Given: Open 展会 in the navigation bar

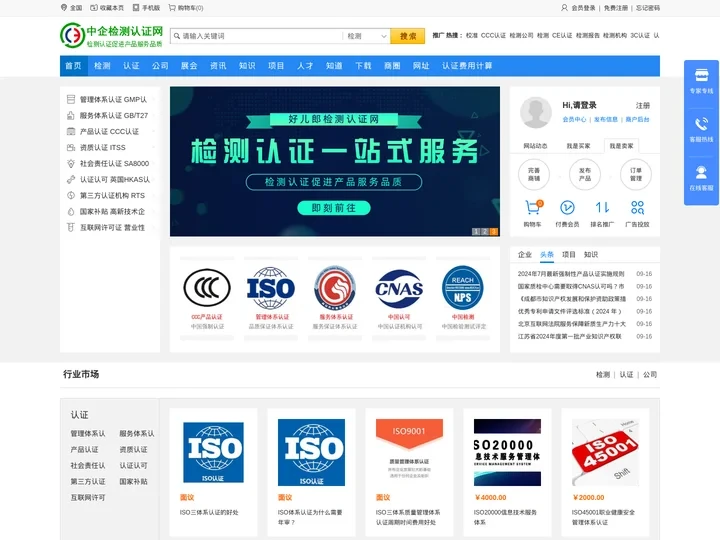Looking at the screenshot, I should [x=189, y=66].
